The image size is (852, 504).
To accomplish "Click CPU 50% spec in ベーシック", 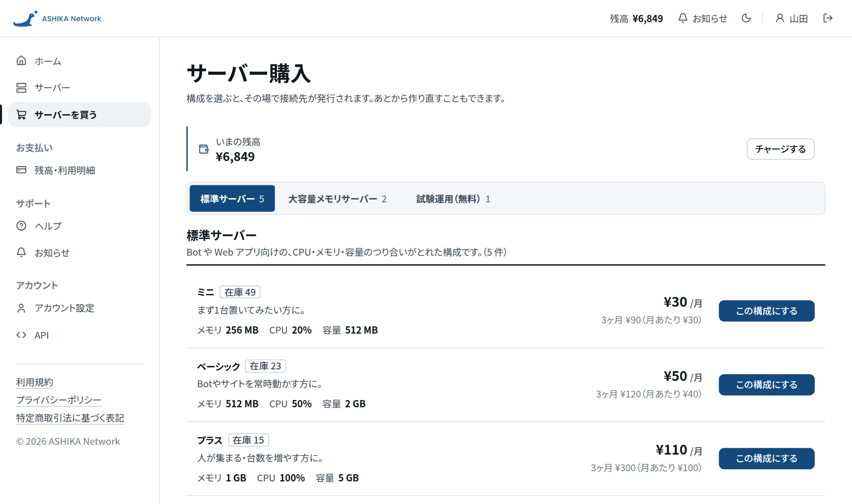I will click(291, 404).
